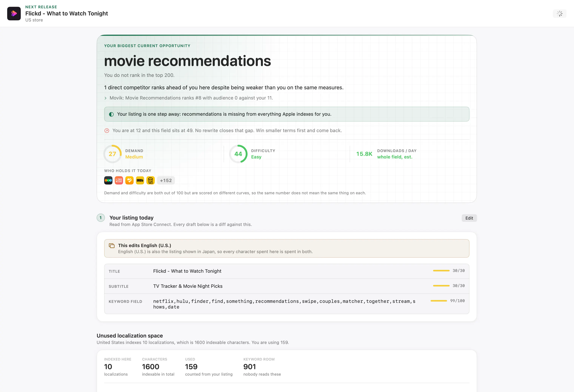Expand the Movik competitor detail chevron
Viewport: 574px width, 392px height.
[x=105, y=98]
